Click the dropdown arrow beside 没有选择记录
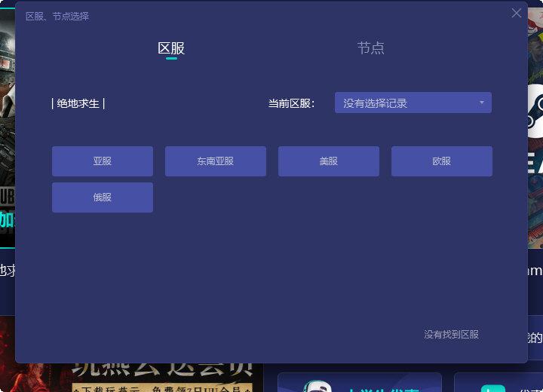This screenshot has width=543, height=392. [x=481, y=103]
